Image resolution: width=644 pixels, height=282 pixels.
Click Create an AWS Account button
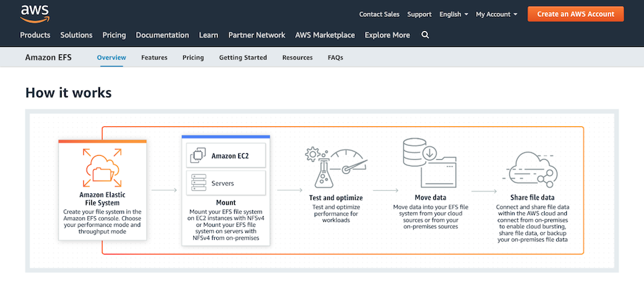(x=576, y=14)
